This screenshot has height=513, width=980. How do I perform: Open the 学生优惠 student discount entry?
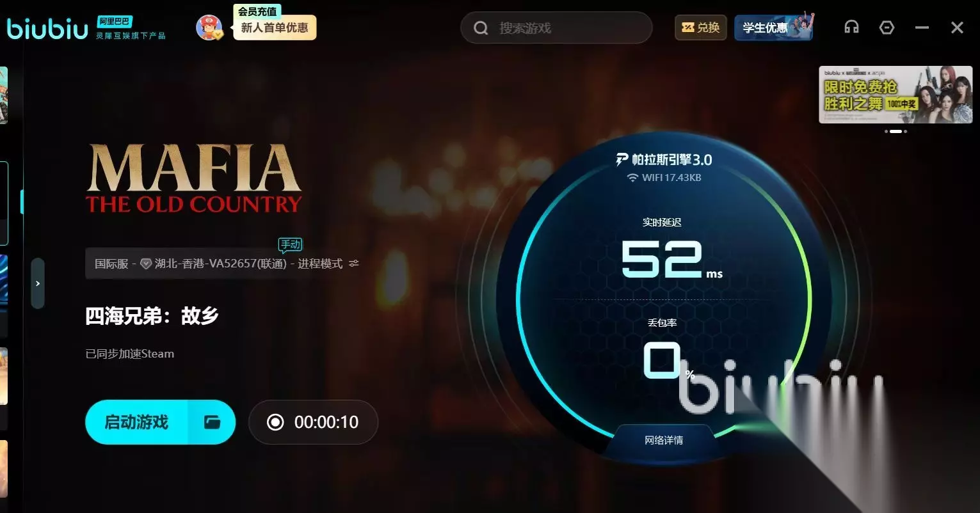click(774, 28)
